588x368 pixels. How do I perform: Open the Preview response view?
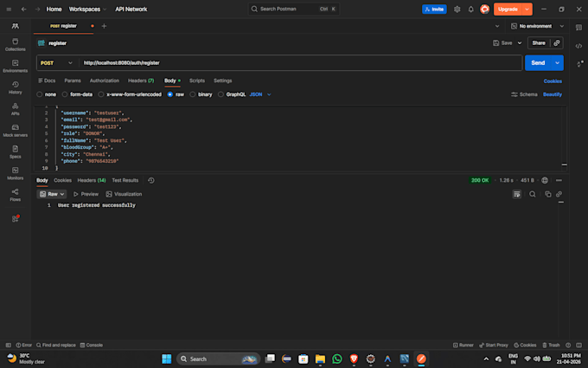pos(86,194)
